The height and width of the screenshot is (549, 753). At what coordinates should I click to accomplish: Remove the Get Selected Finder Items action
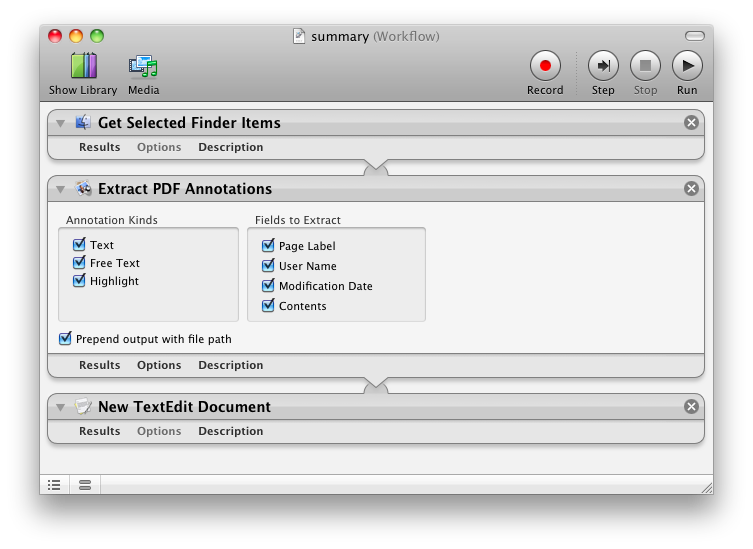[691, 122]
